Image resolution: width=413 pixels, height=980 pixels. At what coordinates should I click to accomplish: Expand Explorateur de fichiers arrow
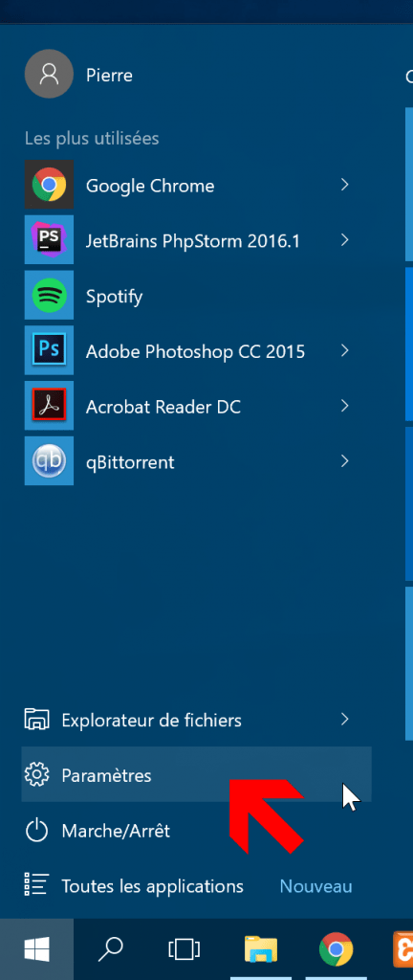tap(344, 720)
